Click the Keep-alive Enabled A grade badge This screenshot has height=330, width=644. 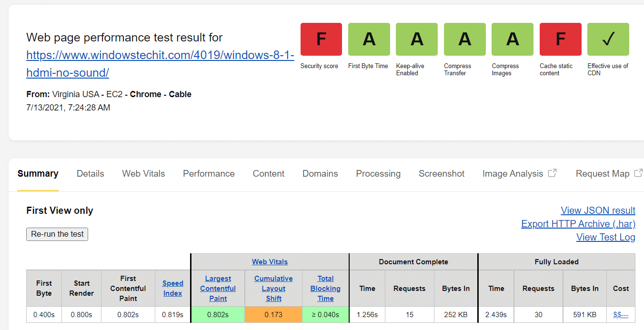417,39
